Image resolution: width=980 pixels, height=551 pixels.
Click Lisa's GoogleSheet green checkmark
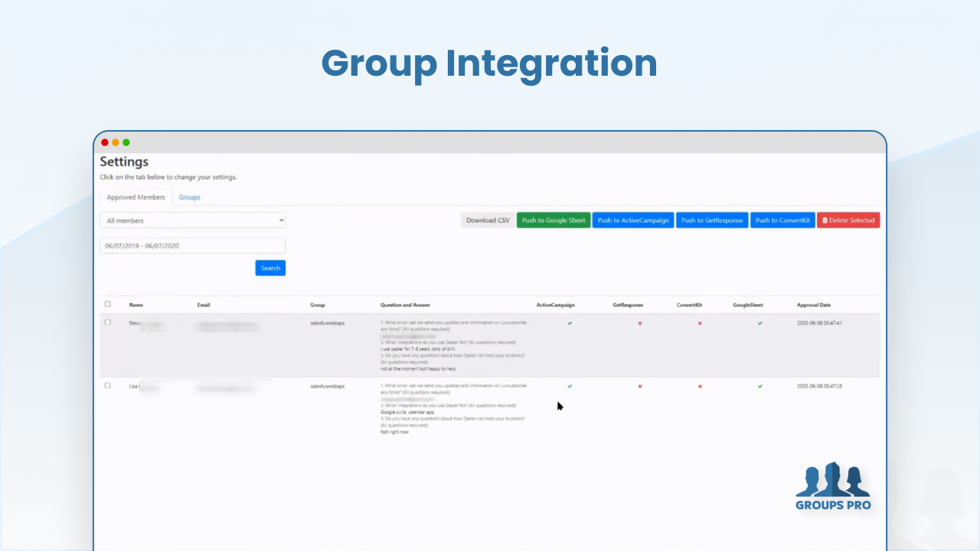point(760,386)
